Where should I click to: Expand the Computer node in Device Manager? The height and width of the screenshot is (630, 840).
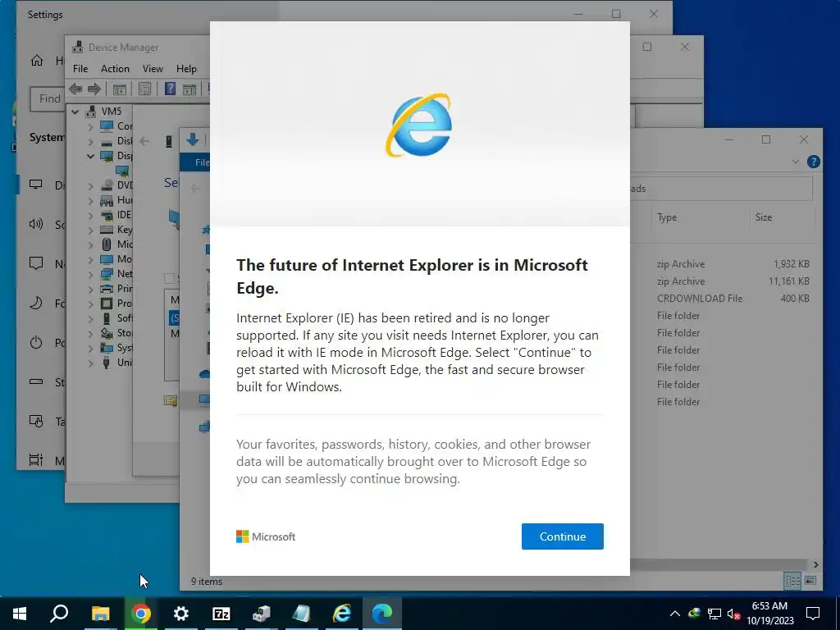point(90,126)
